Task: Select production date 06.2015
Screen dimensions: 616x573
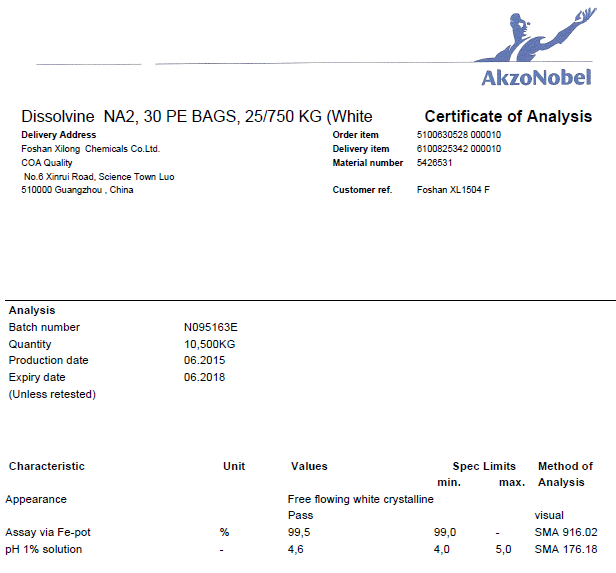Action: click(x=204, y=360)
